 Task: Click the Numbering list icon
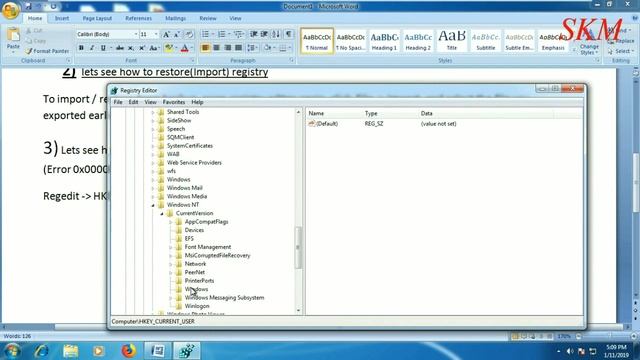point(222,34)
